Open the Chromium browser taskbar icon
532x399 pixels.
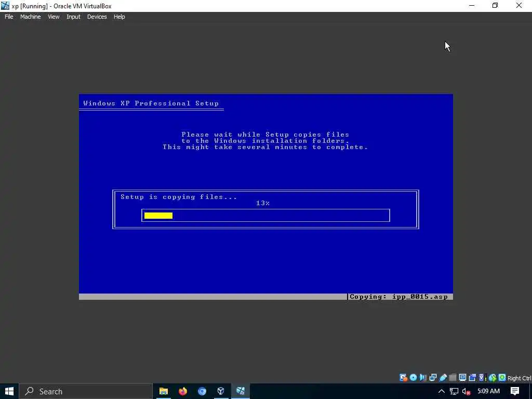point(202,391)
